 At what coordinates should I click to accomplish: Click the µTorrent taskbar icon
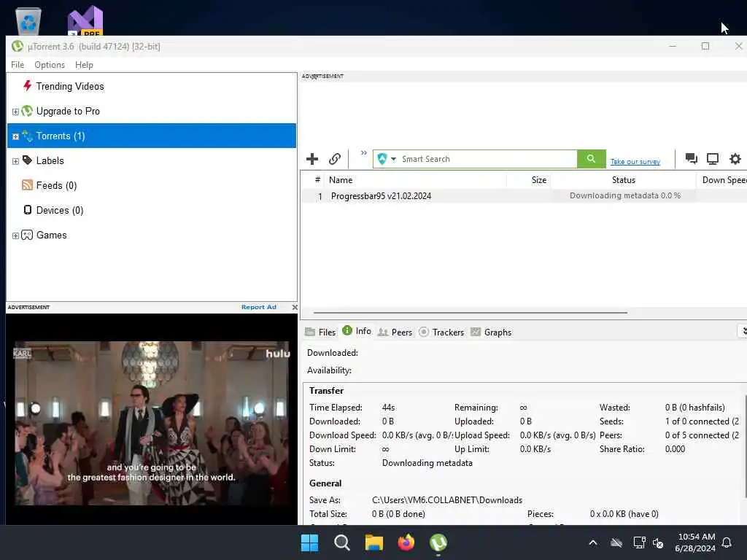tap(438, 542)
